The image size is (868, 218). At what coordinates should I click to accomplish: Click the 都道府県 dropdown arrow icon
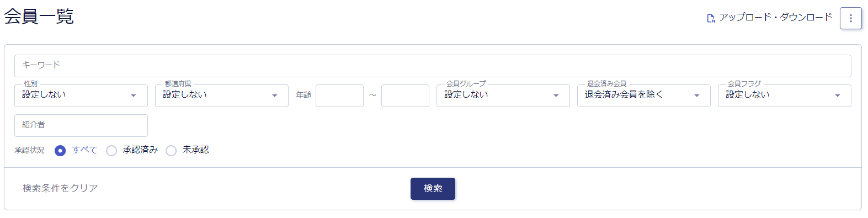point(274,95)
